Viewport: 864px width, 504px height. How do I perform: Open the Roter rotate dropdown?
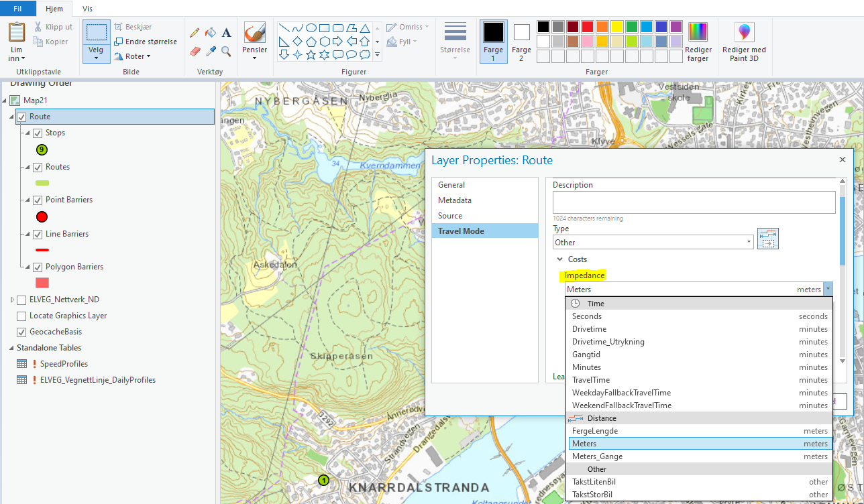133,56
